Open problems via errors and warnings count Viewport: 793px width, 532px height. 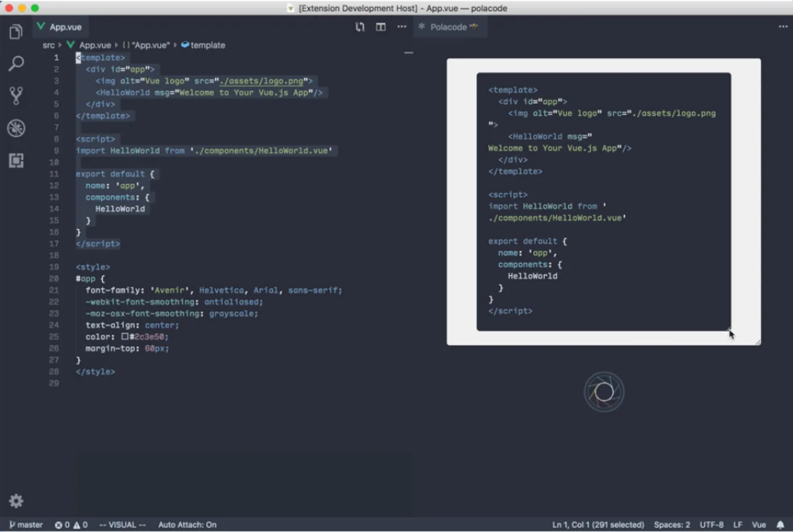pyautogui.click(x=71, y=525)
